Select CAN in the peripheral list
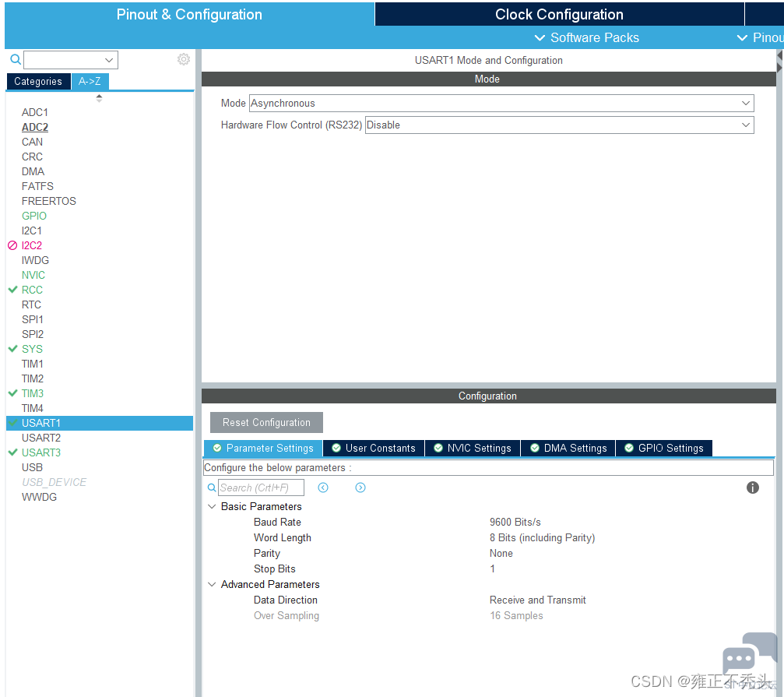784x697 pixels. 32,142
